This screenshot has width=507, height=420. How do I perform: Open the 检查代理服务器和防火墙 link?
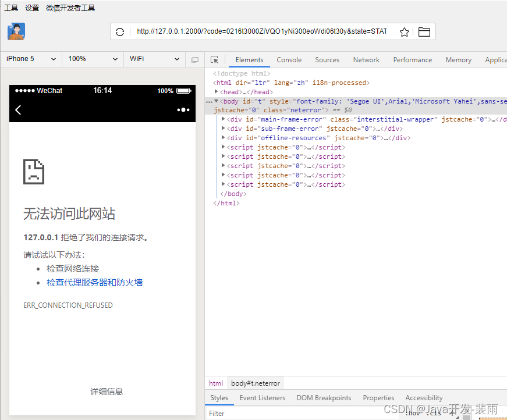point(94,283)
